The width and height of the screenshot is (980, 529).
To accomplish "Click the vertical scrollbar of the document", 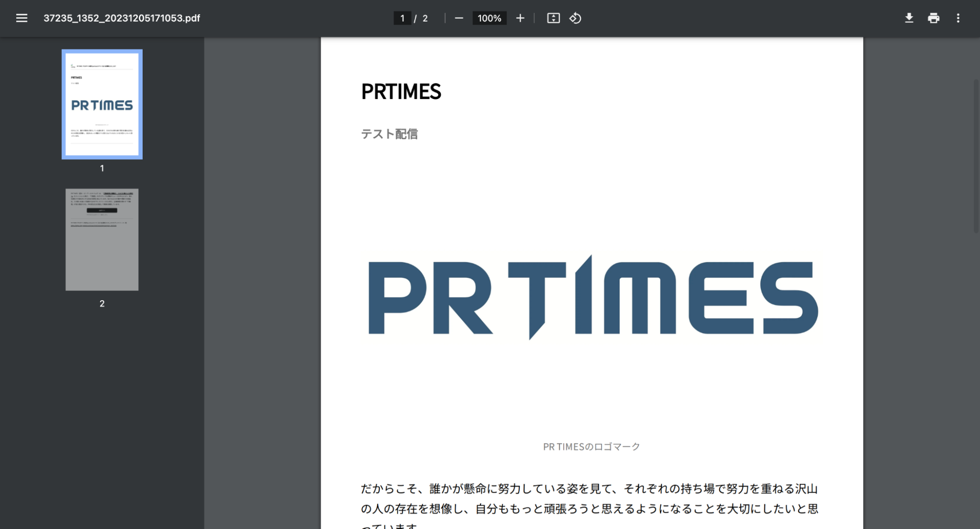I will [976, 157].
